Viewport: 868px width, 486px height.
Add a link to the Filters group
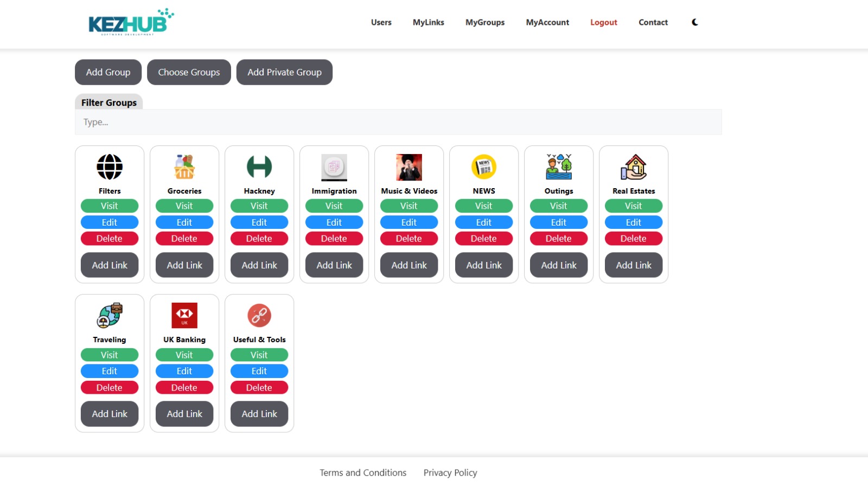(x=110, y=265)
